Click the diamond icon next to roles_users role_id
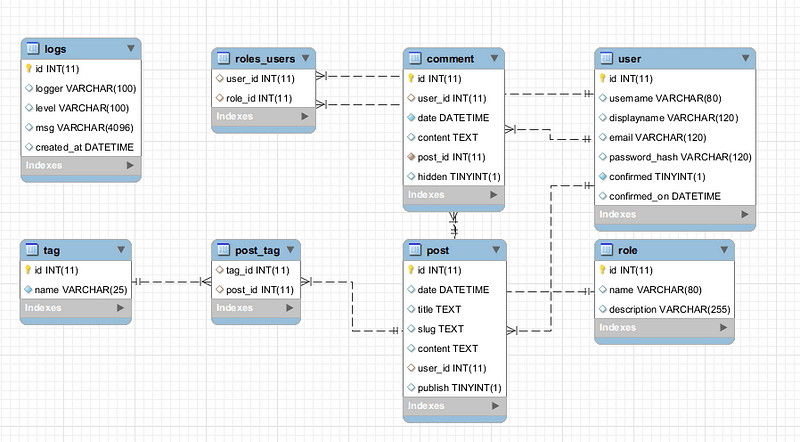This screenshot has height=442, width=800. (220, 97)
